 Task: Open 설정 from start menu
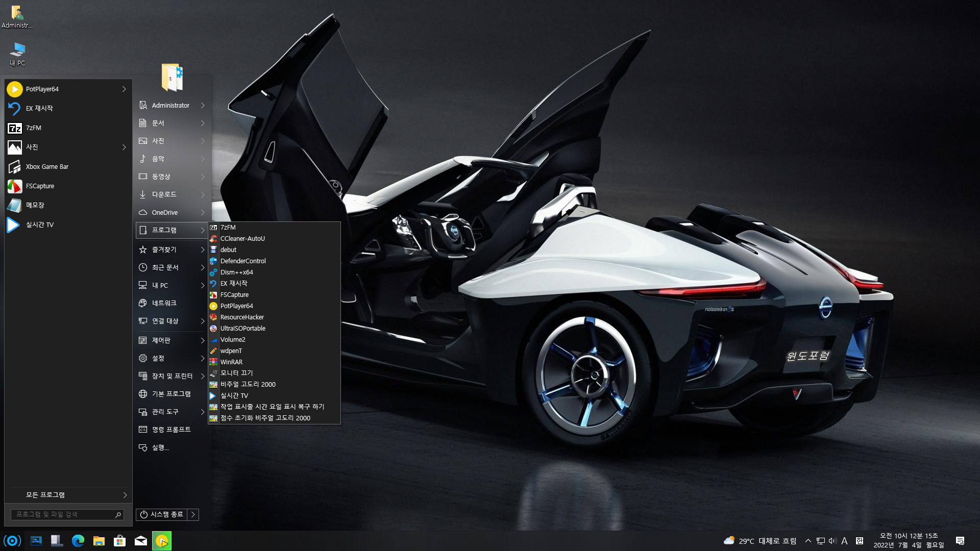click(172, 359)
